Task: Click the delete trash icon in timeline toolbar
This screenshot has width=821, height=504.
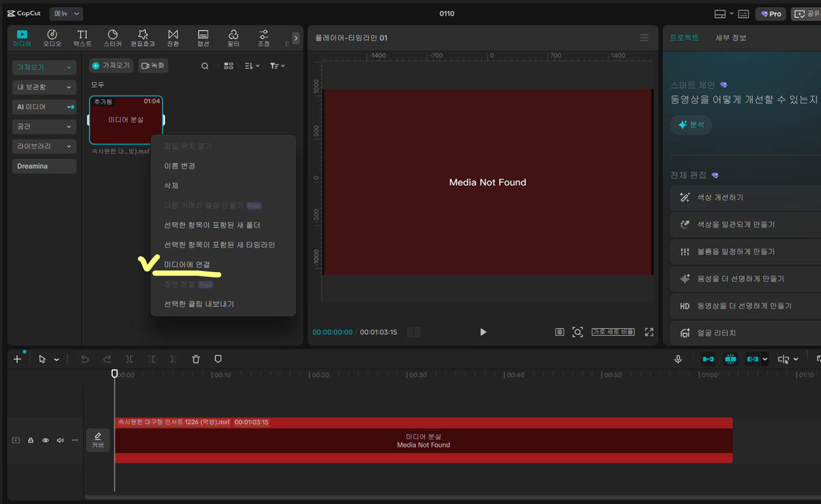Action: tap(196, 359)
